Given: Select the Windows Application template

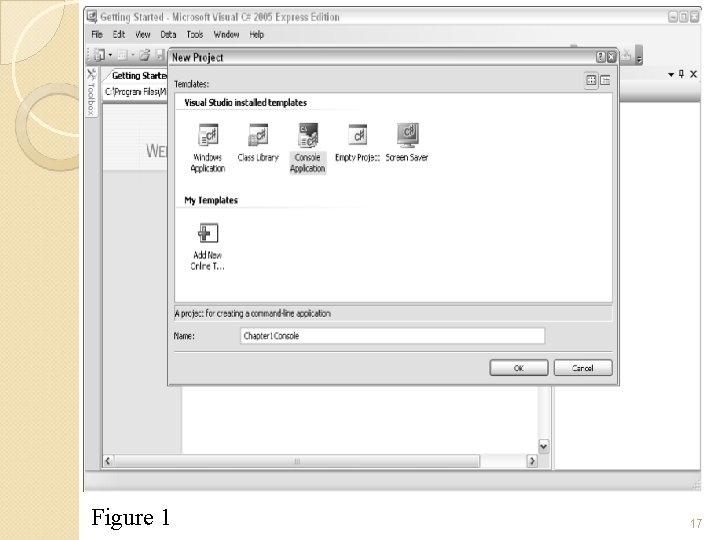Looking at the screenshot, I should (x=208, y=148).
